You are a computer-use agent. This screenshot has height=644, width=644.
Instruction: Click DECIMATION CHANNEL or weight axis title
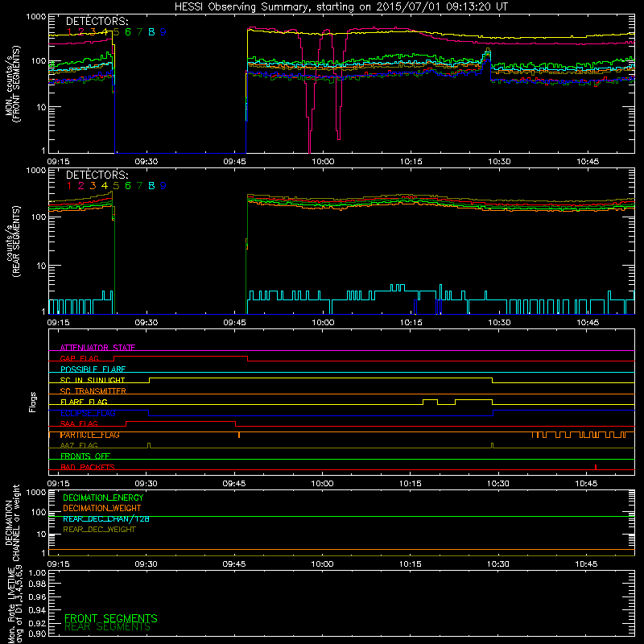pyautogui.click(x=12, y=522)
